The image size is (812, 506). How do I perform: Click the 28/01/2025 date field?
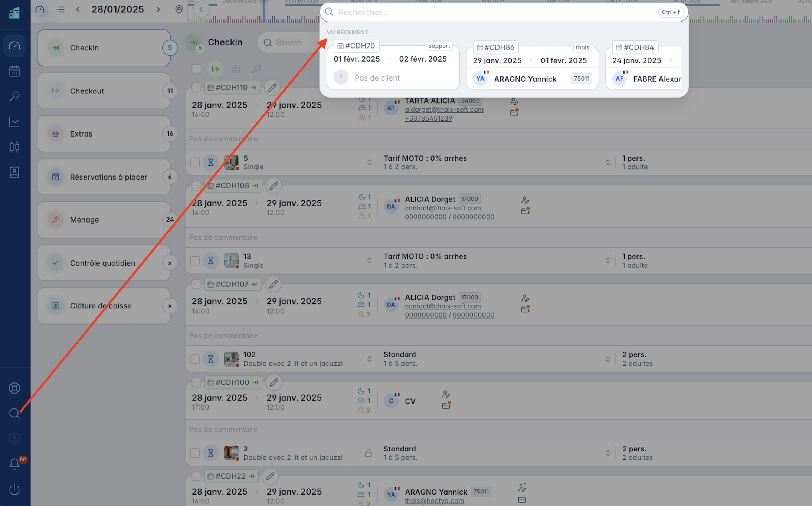tap(118, 9)
